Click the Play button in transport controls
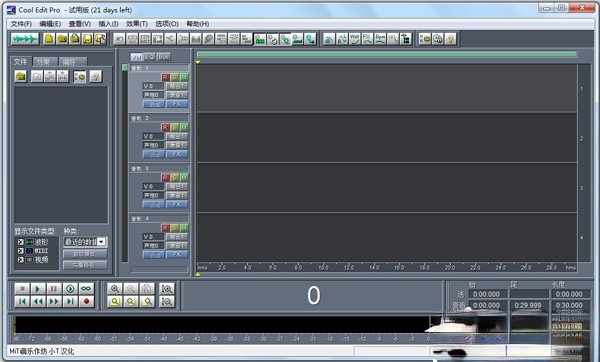Viewport: 600px width, 362px height. [x=38, y=289]
